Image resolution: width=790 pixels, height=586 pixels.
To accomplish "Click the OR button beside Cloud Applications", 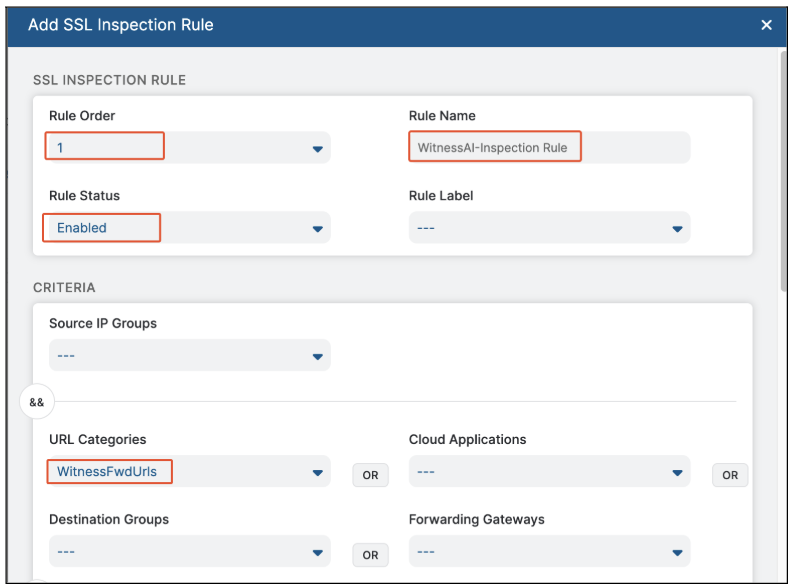I will click(730, 475).
